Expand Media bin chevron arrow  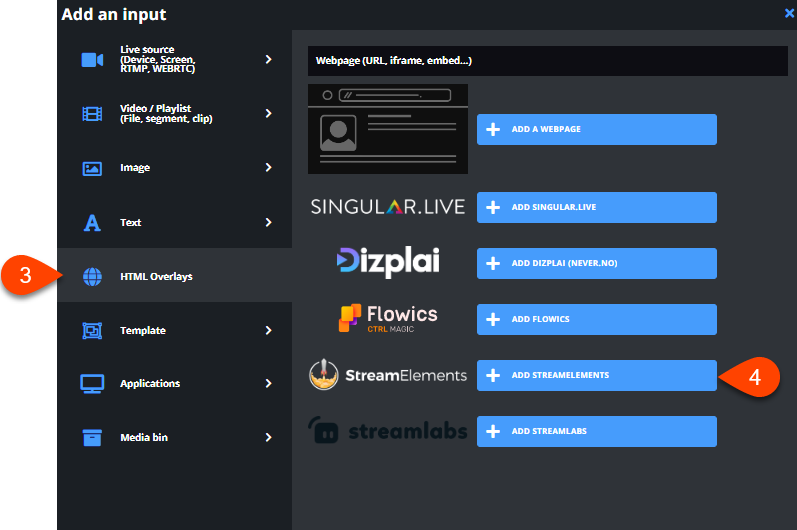tap(268, 437)
